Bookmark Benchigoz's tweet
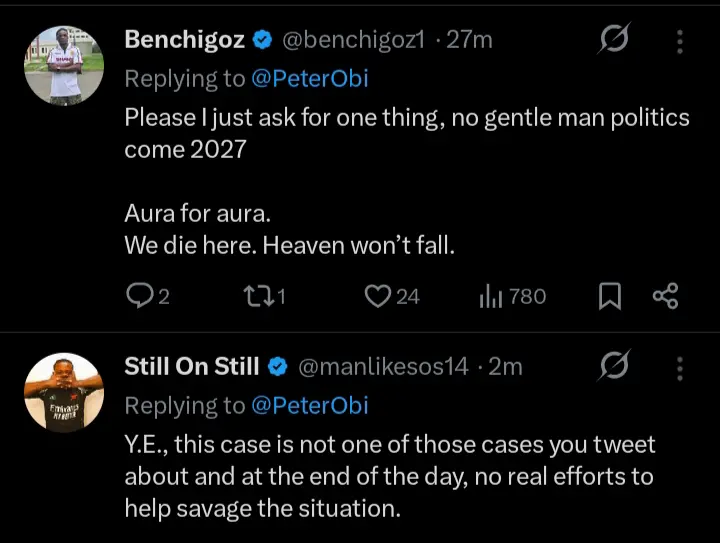The height and width of the screenshot is (543, 720). click(x=610, y=296)
